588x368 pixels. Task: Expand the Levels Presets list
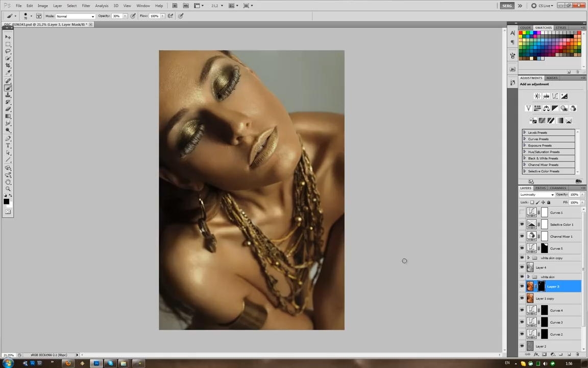click(x=525, y=132)
